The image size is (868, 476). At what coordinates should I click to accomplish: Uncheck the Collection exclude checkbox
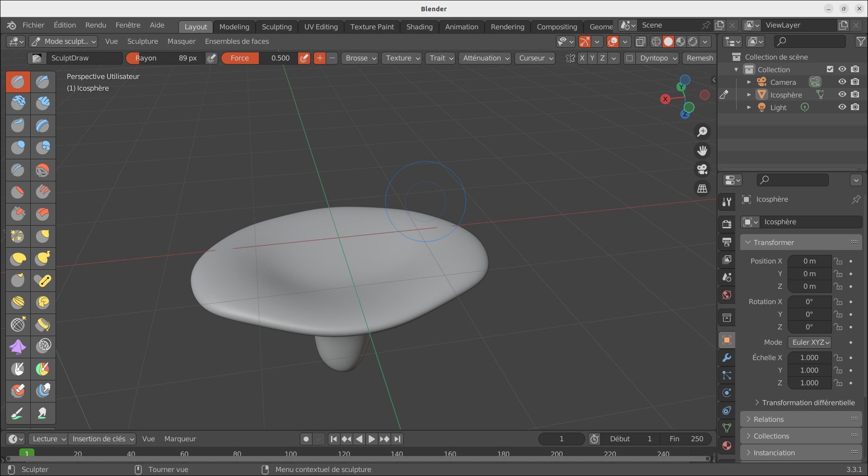coord(830,69)
